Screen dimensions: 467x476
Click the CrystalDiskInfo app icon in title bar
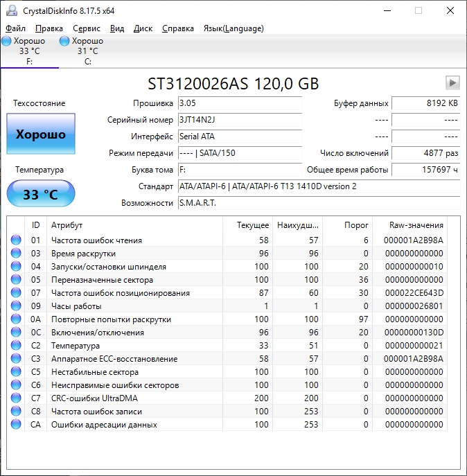(x=12, y=10)
